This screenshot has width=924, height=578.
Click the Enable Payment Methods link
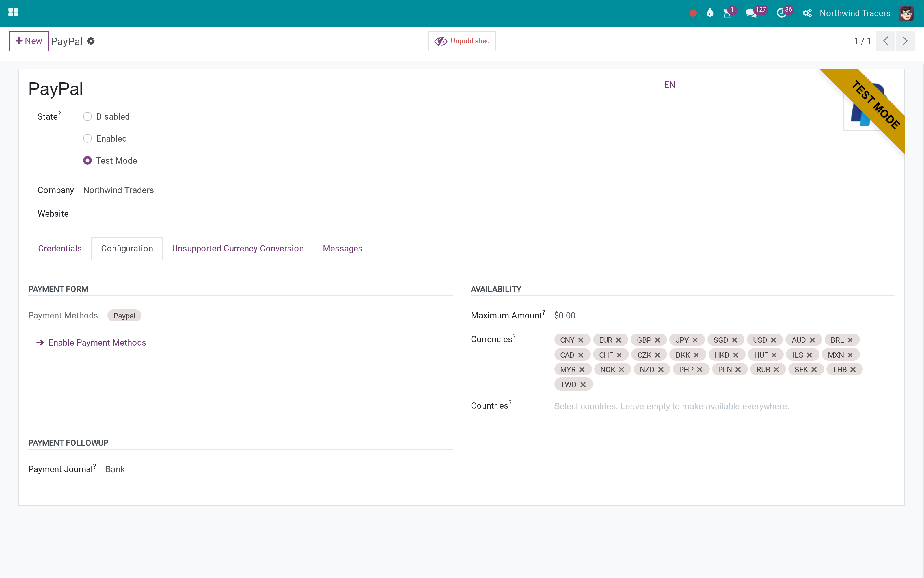click(x=91, y=342)
